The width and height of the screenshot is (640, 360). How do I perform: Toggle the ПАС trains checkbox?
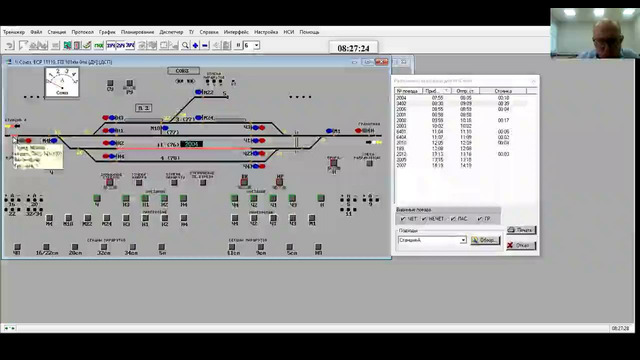(x=453, y=219)
